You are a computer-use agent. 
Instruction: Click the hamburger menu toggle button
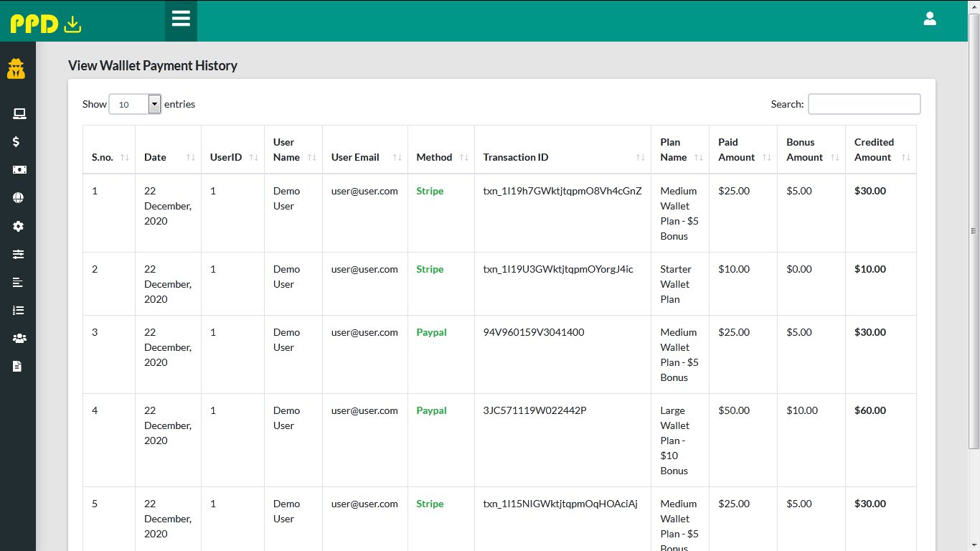tap(181, 19)
